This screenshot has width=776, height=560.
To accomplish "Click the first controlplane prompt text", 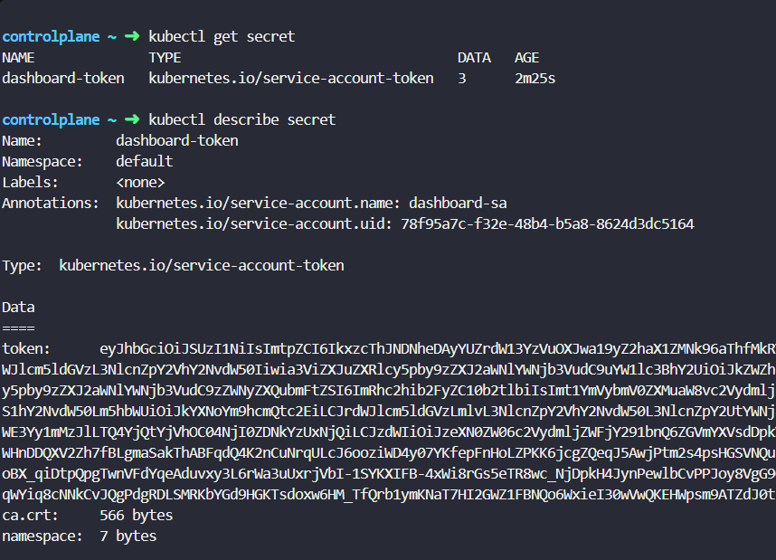I will coord(51,37).
